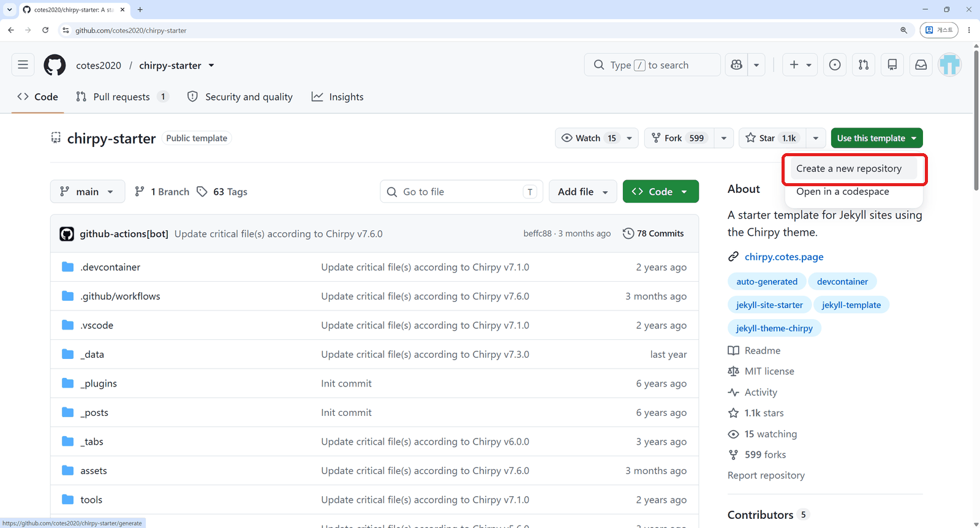Image resolution: width=980 pixels, height=528 pixels.
Task: Reload the page with the refresh icon
Action: pos(45,30)
